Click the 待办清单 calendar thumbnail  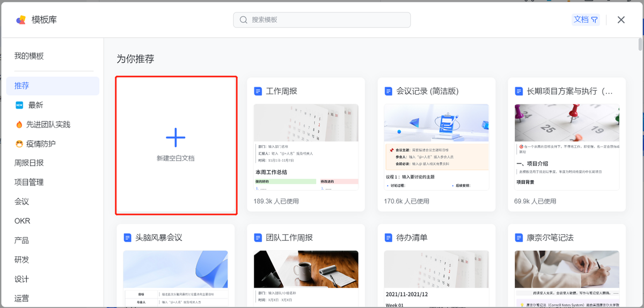[x=436, y=270]
